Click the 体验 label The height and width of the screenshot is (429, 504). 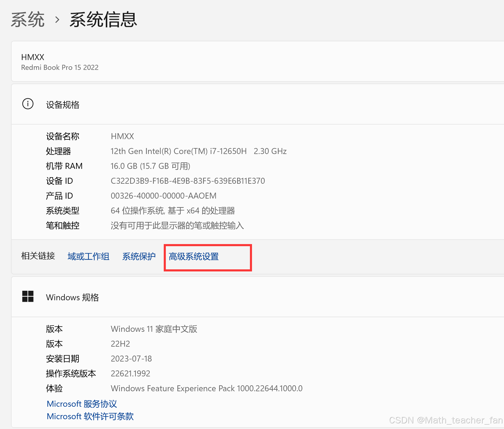click(x=54, y=388)
